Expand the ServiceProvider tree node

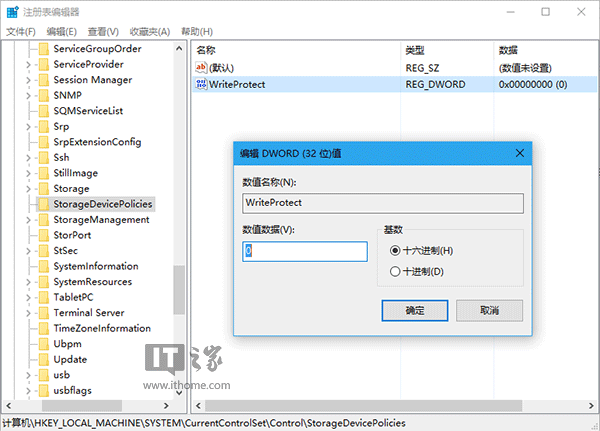[28, 65]
